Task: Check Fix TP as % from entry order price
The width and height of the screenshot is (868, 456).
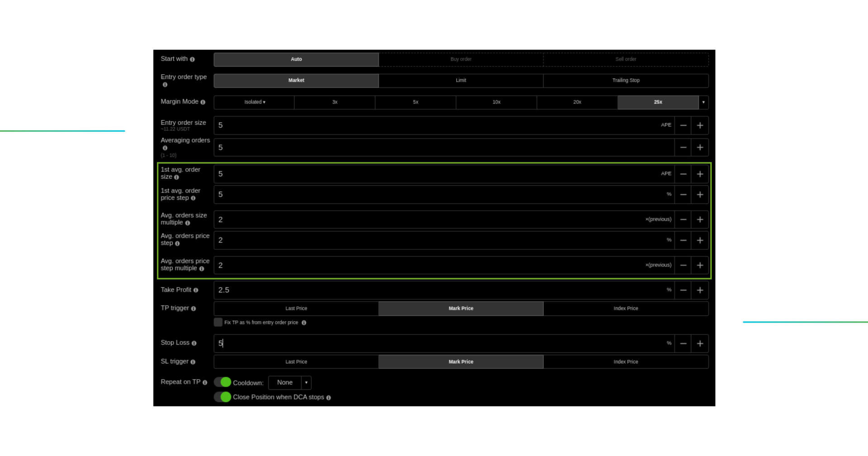Action: coord(218,323)
